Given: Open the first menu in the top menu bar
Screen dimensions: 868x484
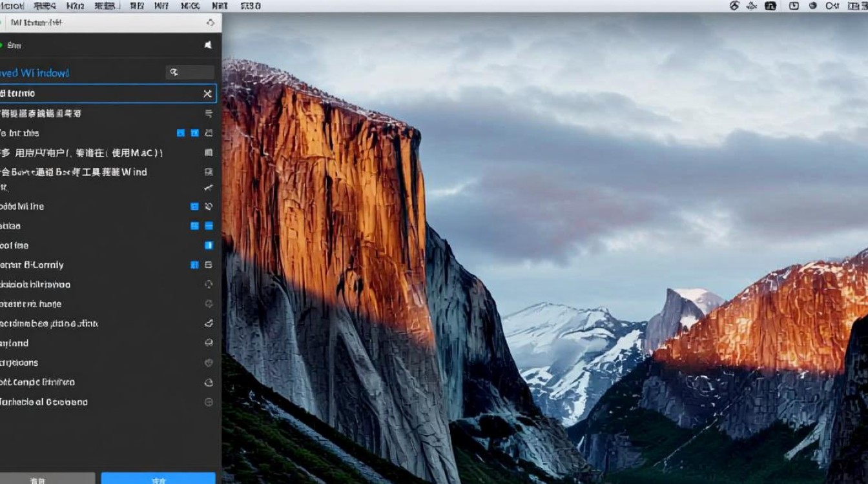Looking at the screenshot, I should click(x=13, y=6).
